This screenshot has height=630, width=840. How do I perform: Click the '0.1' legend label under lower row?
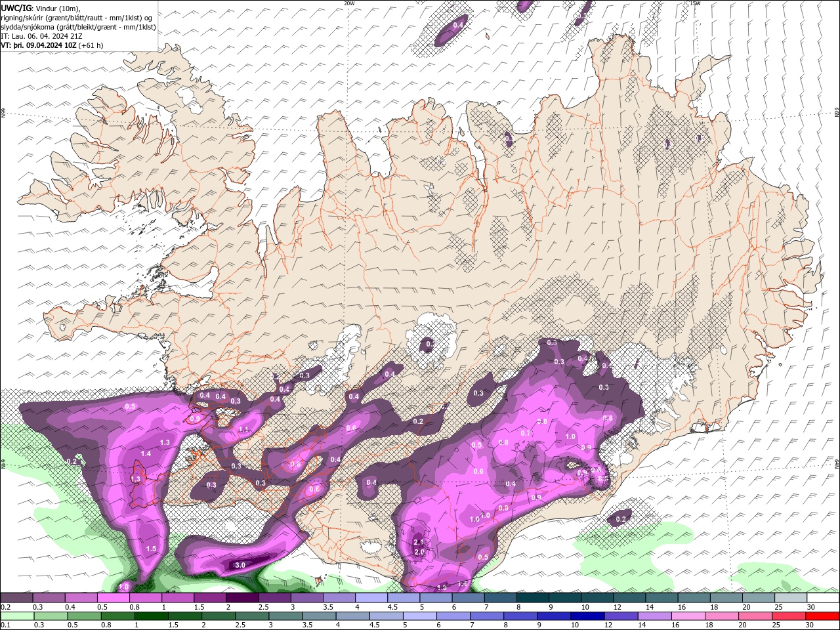pyautogui.click(x=5, y=625)
